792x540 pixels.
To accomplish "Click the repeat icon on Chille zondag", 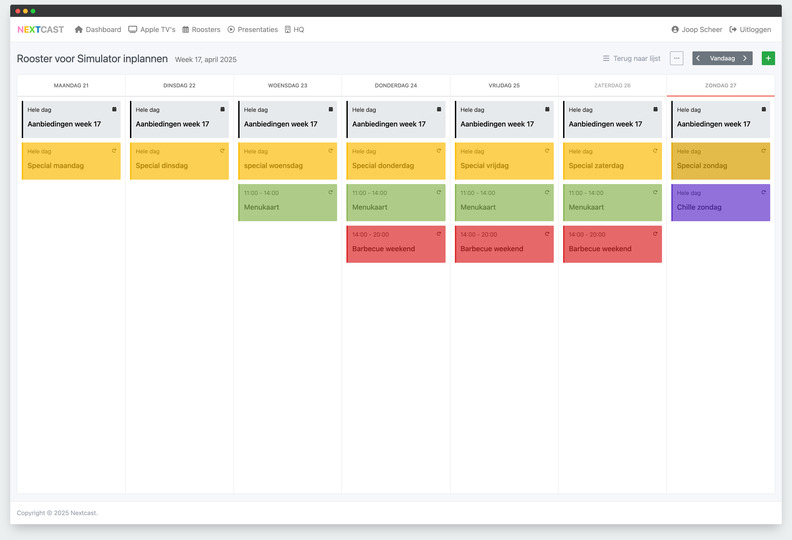I will point(763,193).
